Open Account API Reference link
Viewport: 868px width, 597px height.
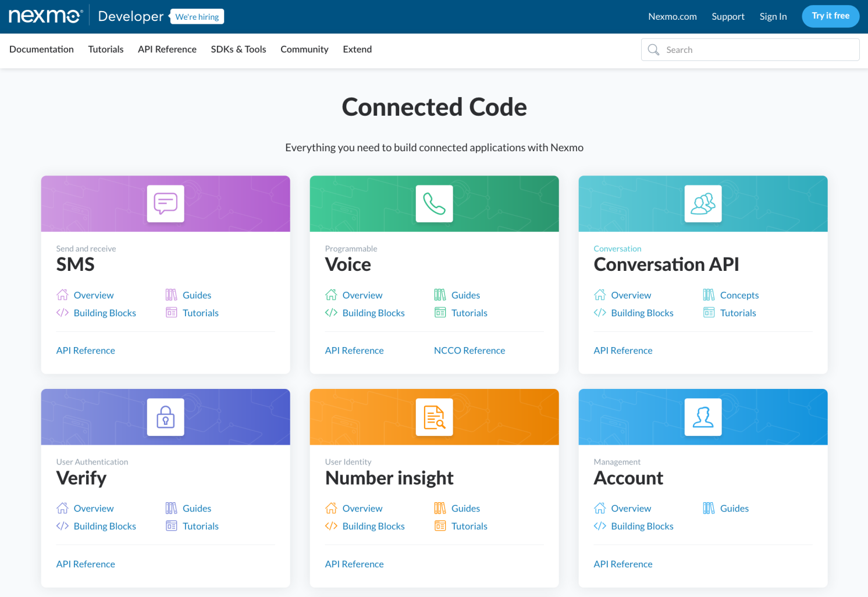[623, 564]
